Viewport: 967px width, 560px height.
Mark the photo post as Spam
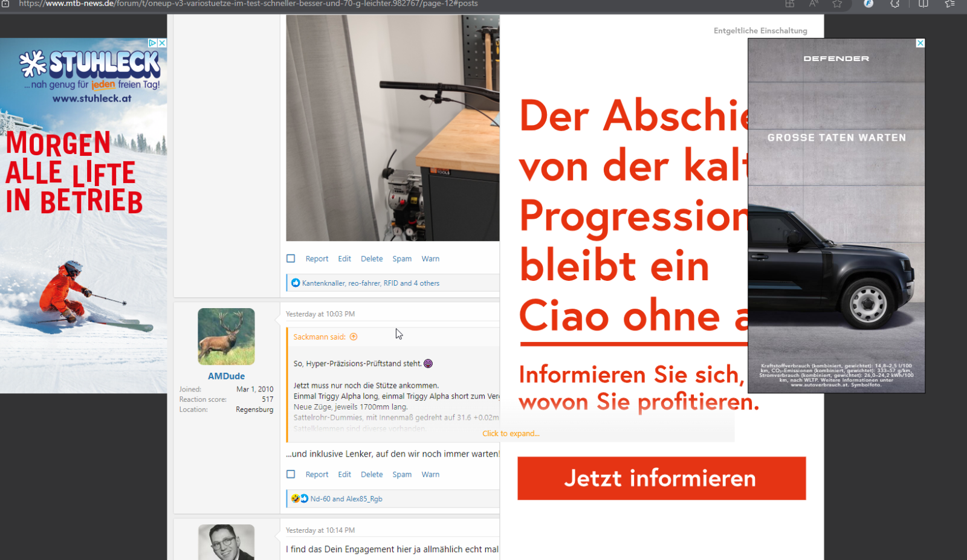tap(402, 259)
